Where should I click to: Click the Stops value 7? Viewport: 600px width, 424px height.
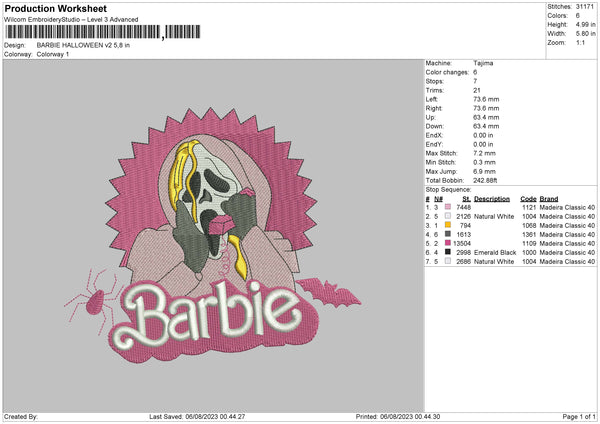(475, 81)
